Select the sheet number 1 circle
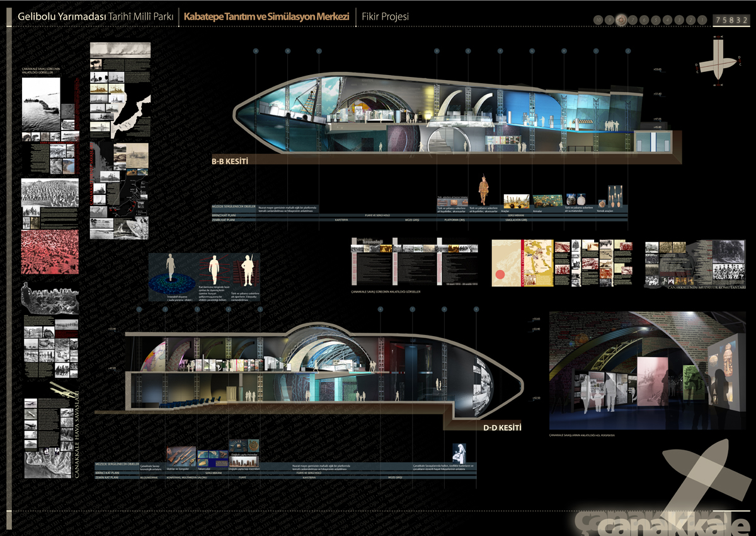Image resolution: width=756 pixels, height=536 pixels. (702, 20)
